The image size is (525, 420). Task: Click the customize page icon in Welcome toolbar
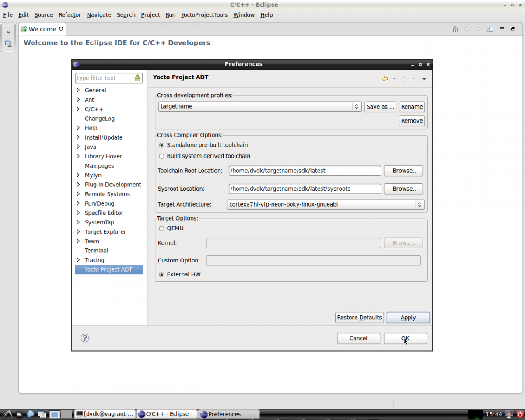pyautogui.click(x=490, y=29)
